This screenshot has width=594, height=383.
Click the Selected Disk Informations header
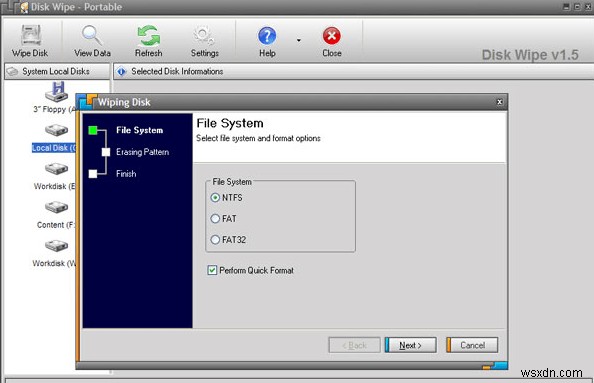click(x=353, y=71)
